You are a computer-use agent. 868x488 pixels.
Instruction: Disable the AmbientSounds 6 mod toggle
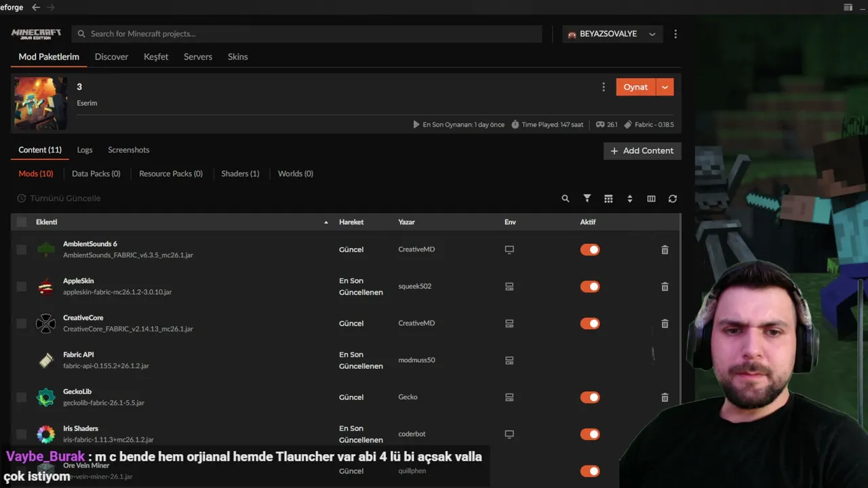click(x=590, y=249)
